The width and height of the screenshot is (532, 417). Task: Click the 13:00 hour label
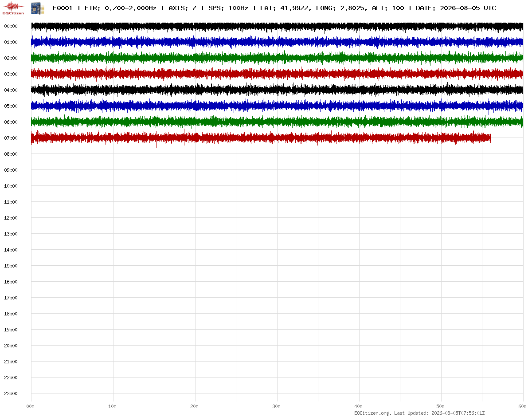coord(11,234)
